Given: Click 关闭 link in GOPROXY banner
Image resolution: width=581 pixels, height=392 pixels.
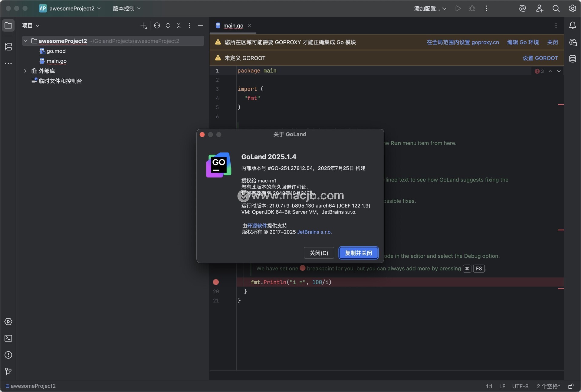Looking at the screenshot, I should click(553, 42).
